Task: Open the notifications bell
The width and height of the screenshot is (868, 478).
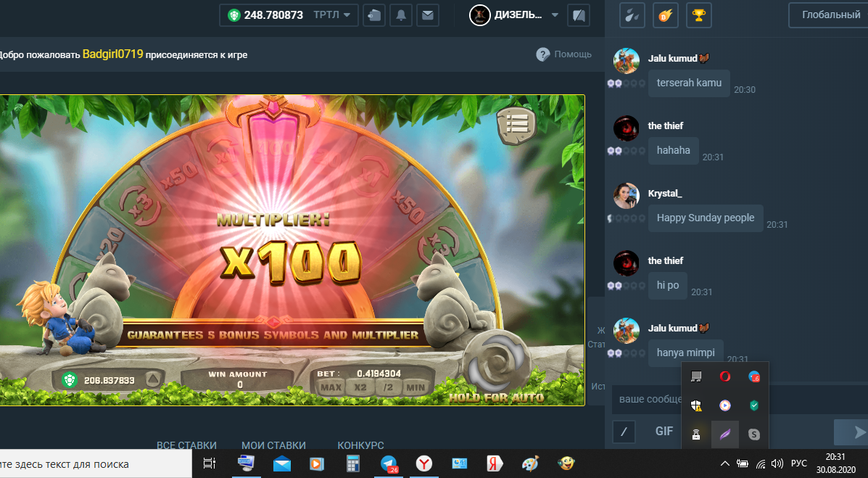Action: (401, 15)
